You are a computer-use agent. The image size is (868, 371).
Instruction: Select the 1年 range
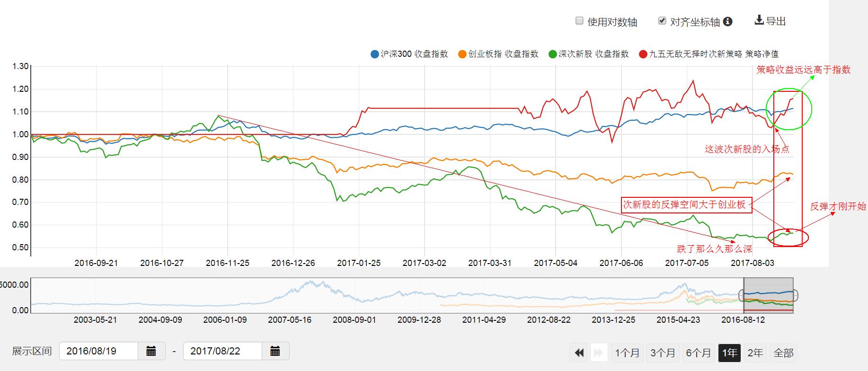[x=729, y=353]
